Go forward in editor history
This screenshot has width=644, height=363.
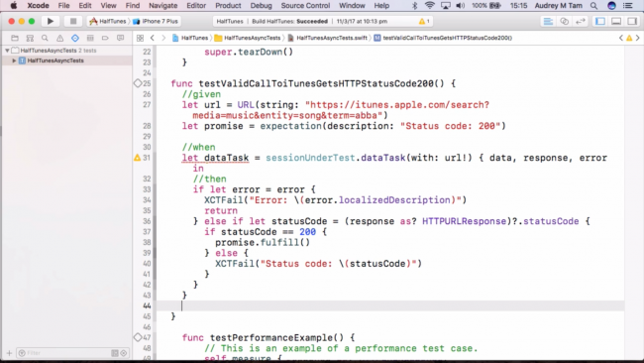tap(163, 38)
